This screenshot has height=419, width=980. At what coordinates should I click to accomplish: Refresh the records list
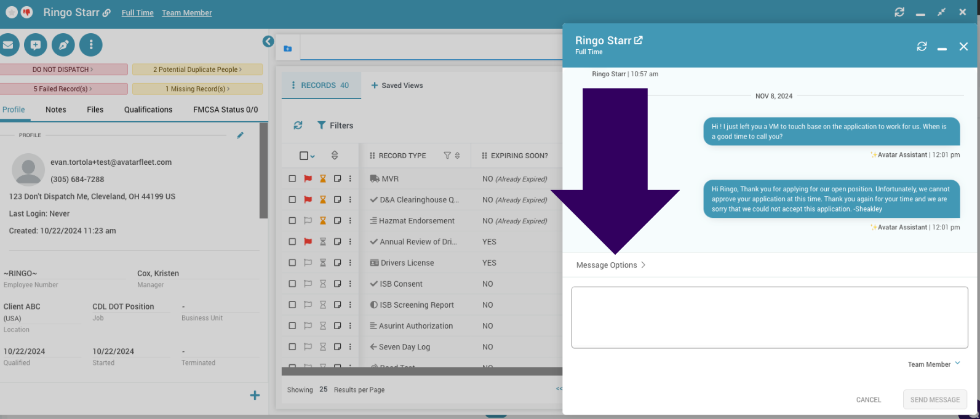[298, 126]
